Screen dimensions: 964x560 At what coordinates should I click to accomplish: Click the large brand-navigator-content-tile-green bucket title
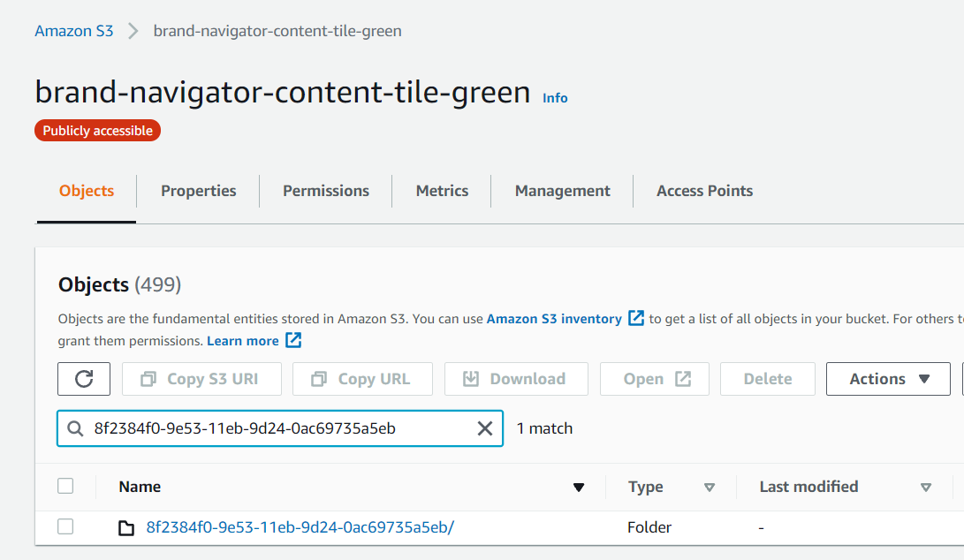click(x=283, y=92)
